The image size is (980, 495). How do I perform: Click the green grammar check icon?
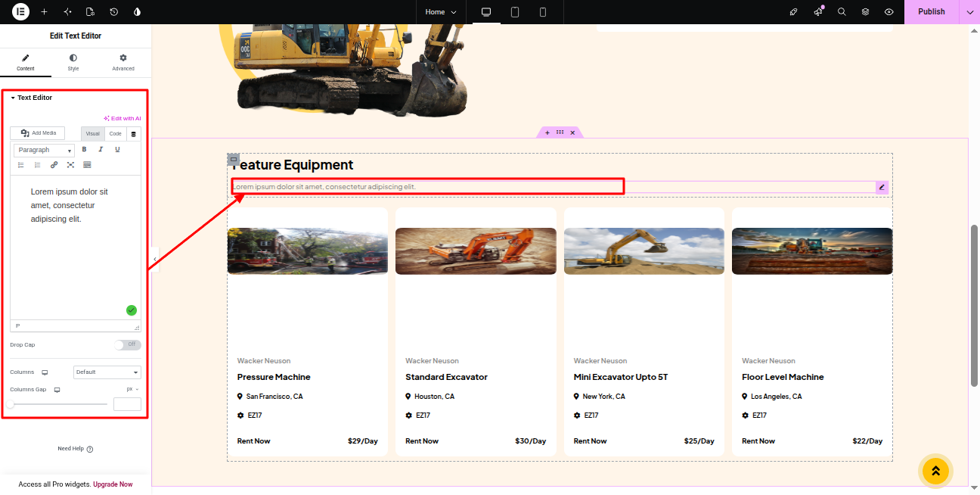pyautogui.click(x=132, y=310)
